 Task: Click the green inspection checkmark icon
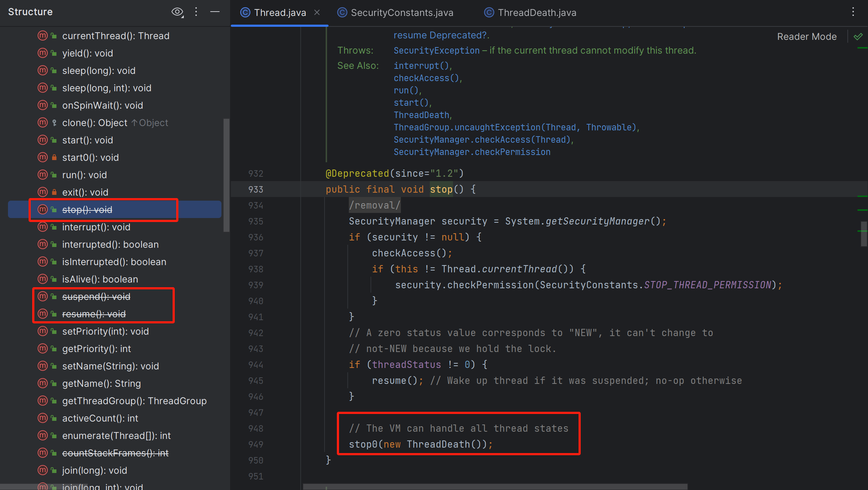(858, 37)
